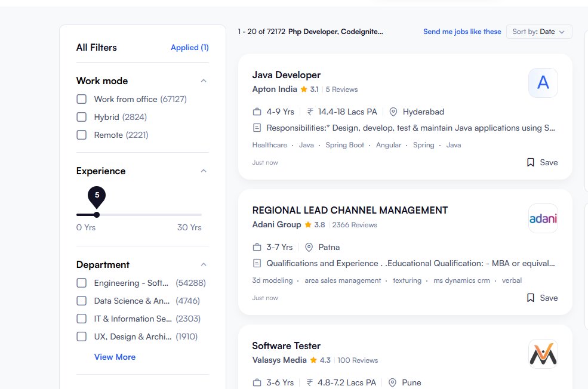
Task: Open the Sort by Date dropdown
Action: tap(539, 32)
